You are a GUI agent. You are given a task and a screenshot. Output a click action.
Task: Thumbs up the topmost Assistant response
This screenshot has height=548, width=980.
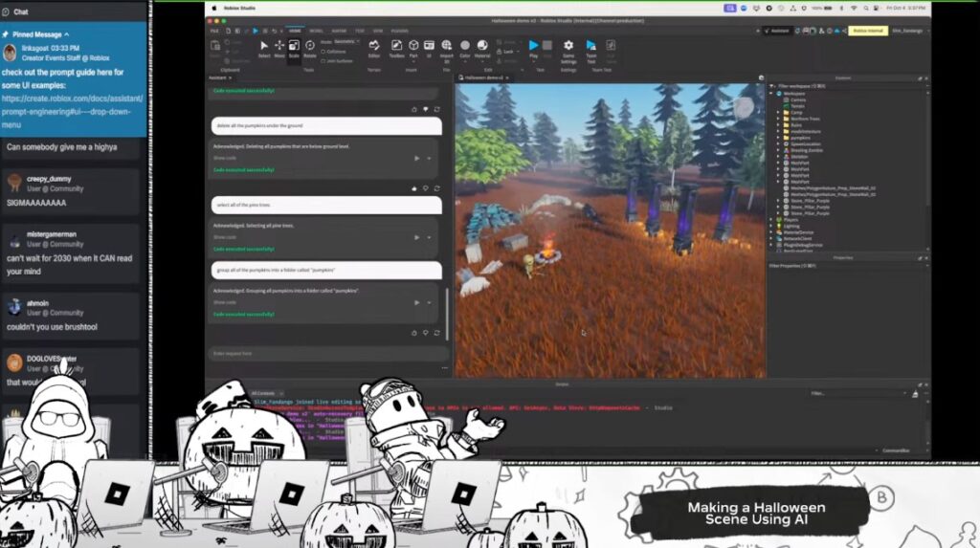413,109
